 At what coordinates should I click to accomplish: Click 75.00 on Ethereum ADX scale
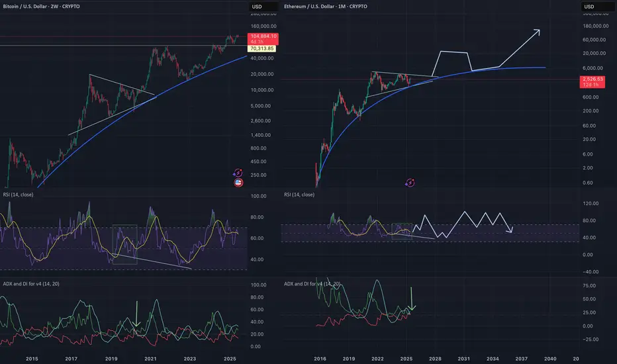pos(589,286)
